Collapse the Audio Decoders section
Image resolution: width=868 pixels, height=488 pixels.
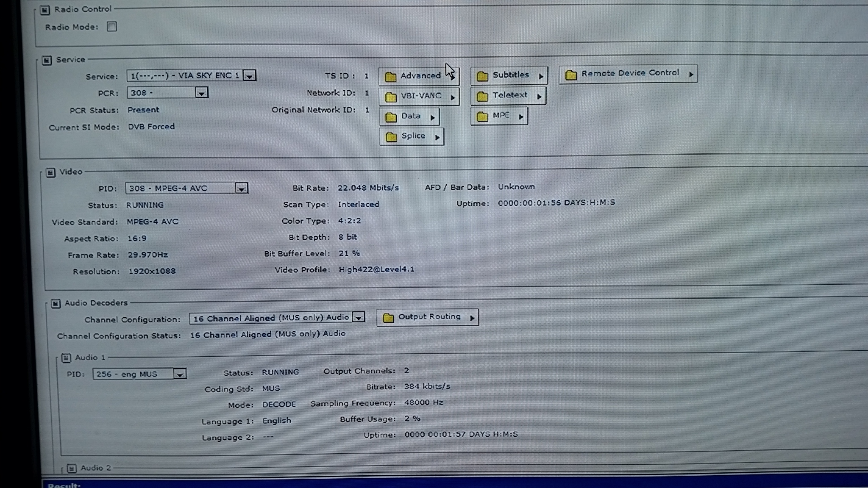point(56,304)
